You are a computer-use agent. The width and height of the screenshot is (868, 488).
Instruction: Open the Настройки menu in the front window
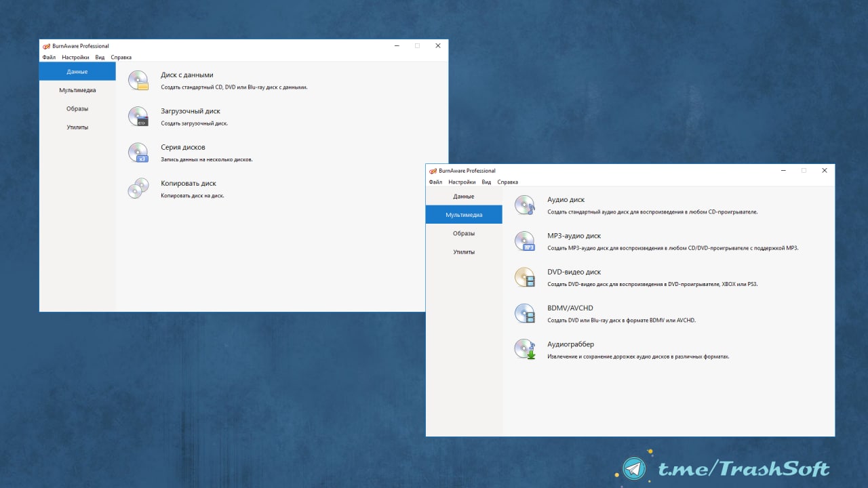coord(462,182)
